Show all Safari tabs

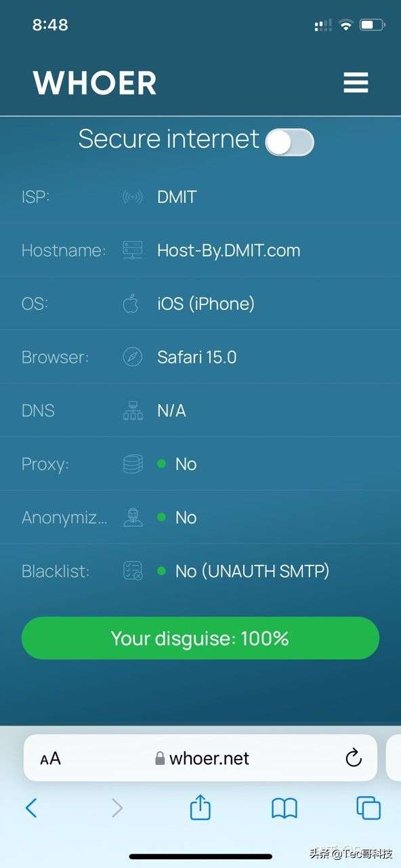tap(368, 808)
